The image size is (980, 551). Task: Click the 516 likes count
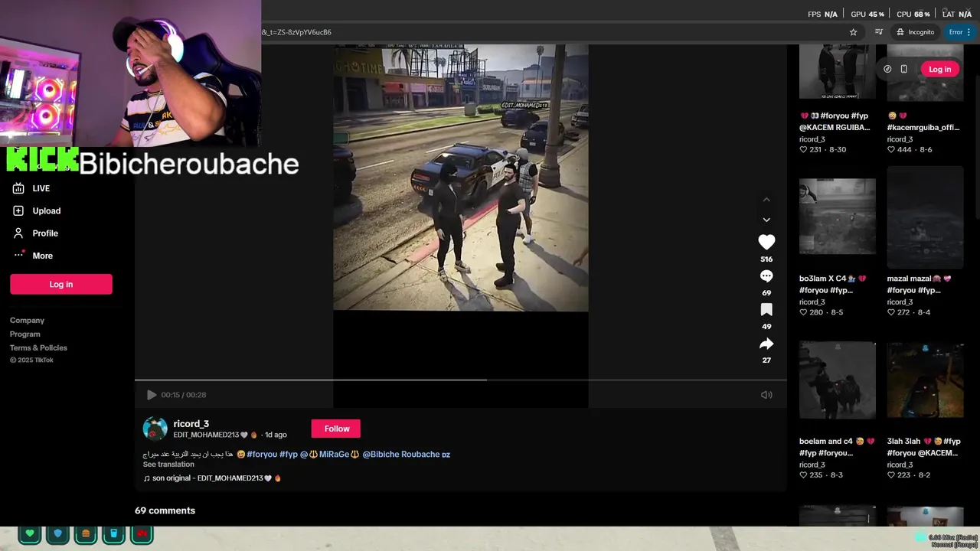coord(766,259)
